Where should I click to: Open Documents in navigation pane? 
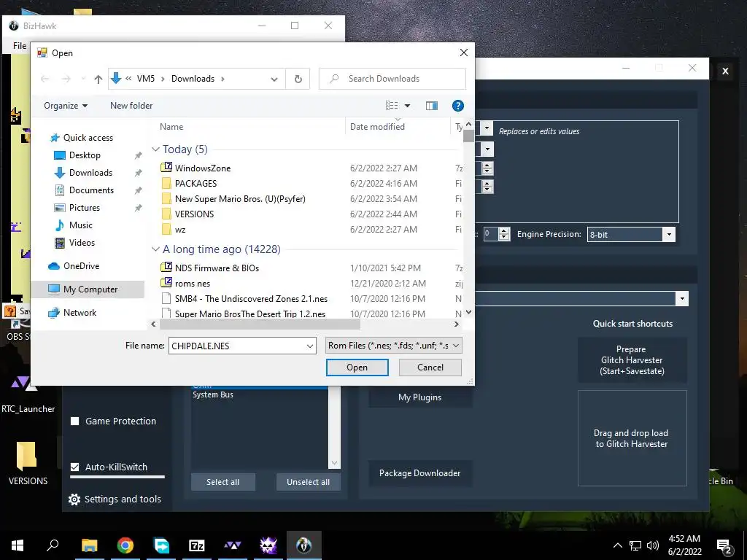(91, 190)
